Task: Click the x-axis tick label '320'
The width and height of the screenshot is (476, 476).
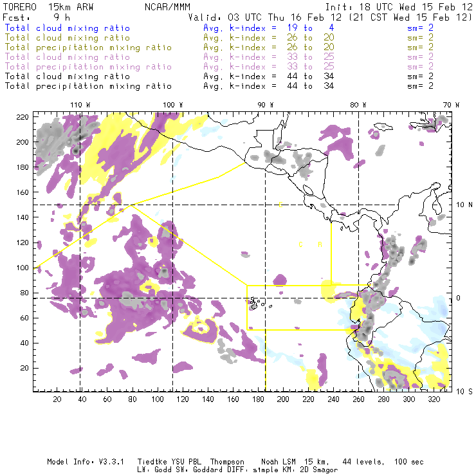Action: click(434, 399)
